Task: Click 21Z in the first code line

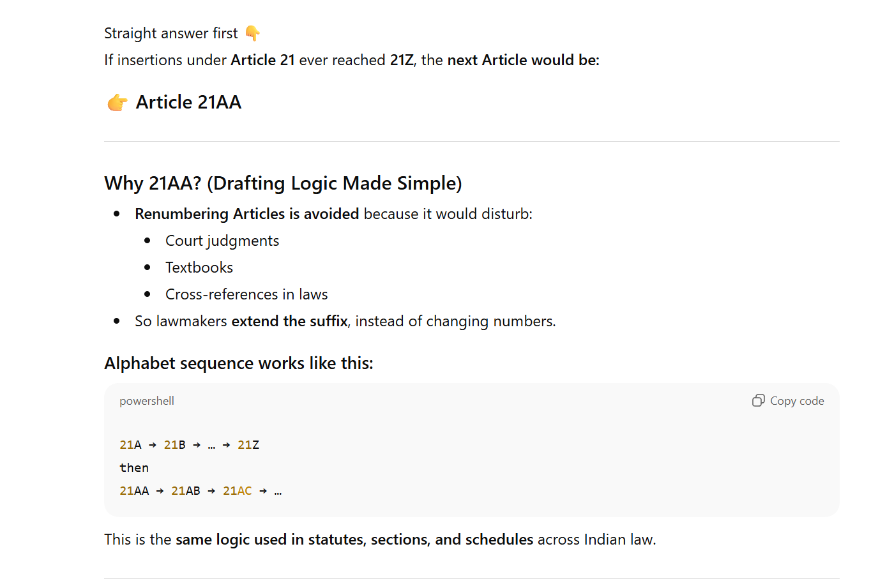Action: (248, 445)
